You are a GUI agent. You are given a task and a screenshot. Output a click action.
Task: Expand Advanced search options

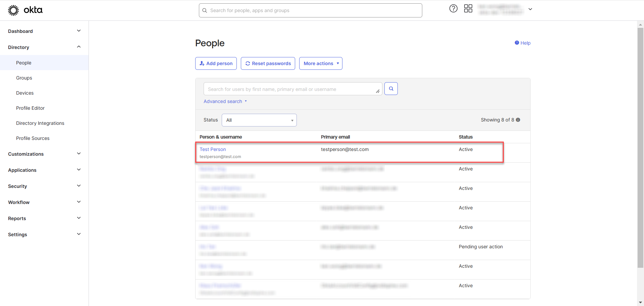[225, 101]
